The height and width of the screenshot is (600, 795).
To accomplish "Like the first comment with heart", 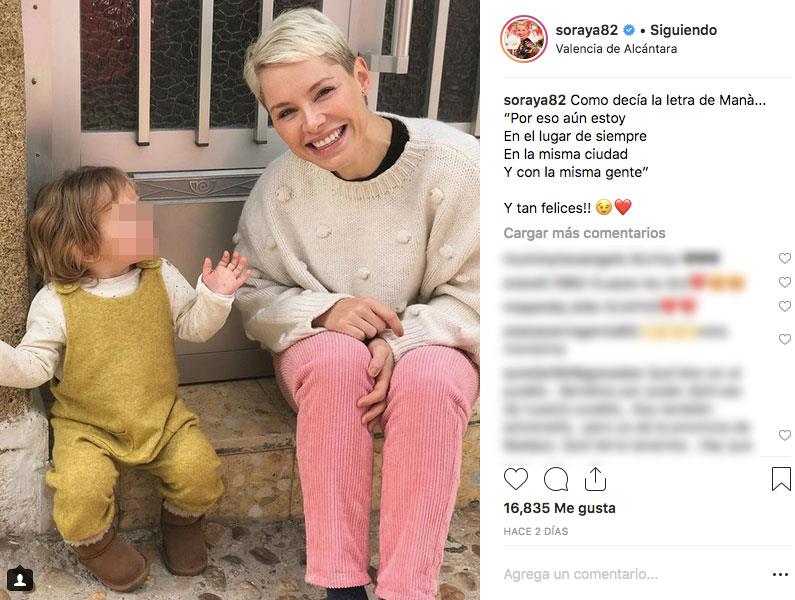I will 784,258.
